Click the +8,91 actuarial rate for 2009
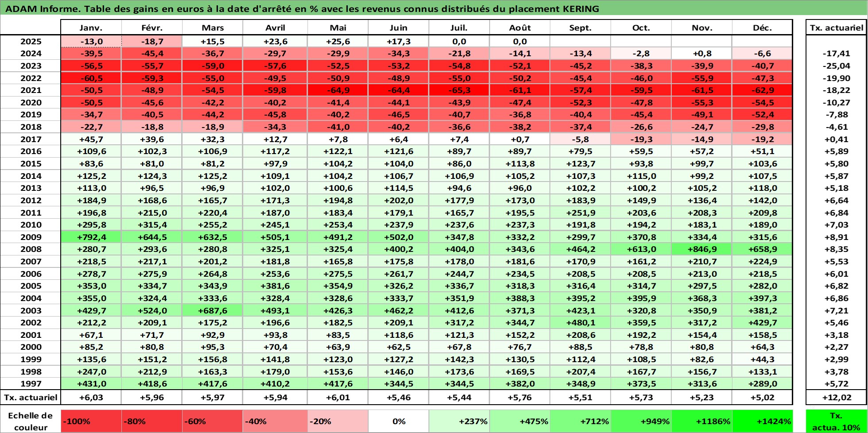 pos(836,237)
